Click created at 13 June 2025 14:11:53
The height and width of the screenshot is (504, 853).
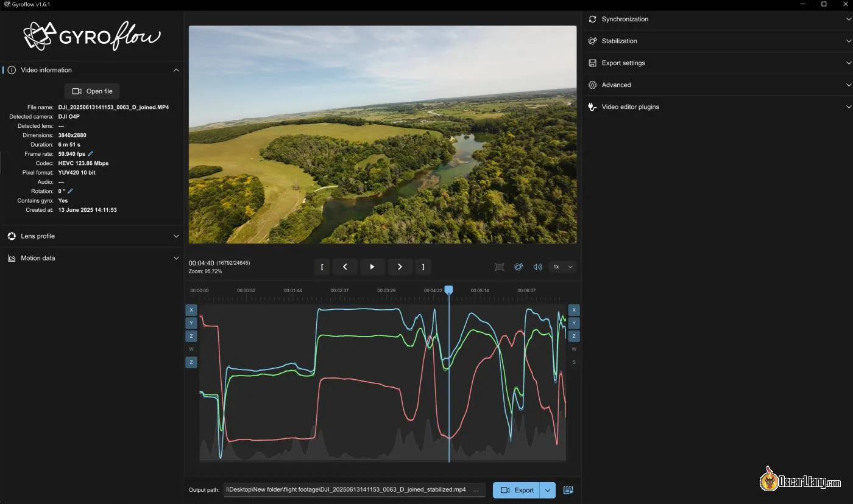pyautogui.click(x=88, y=210)
